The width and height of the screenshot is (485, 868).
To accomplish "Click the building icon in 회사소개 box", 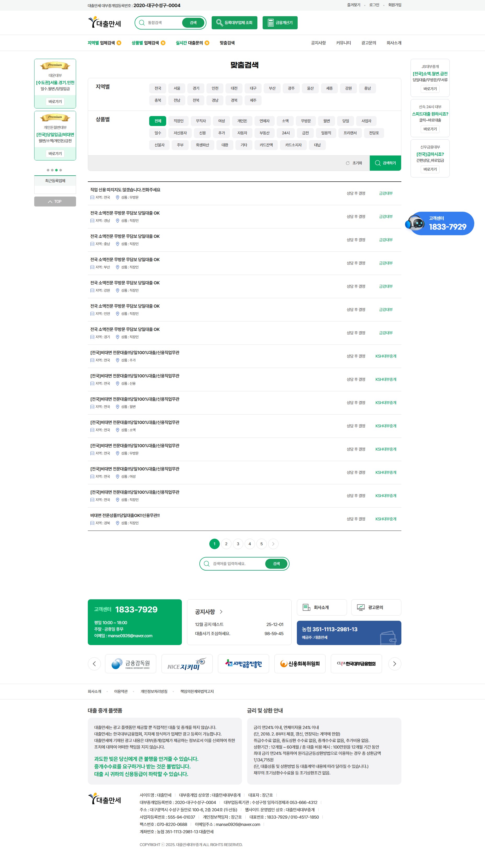I will click(306, 607).
